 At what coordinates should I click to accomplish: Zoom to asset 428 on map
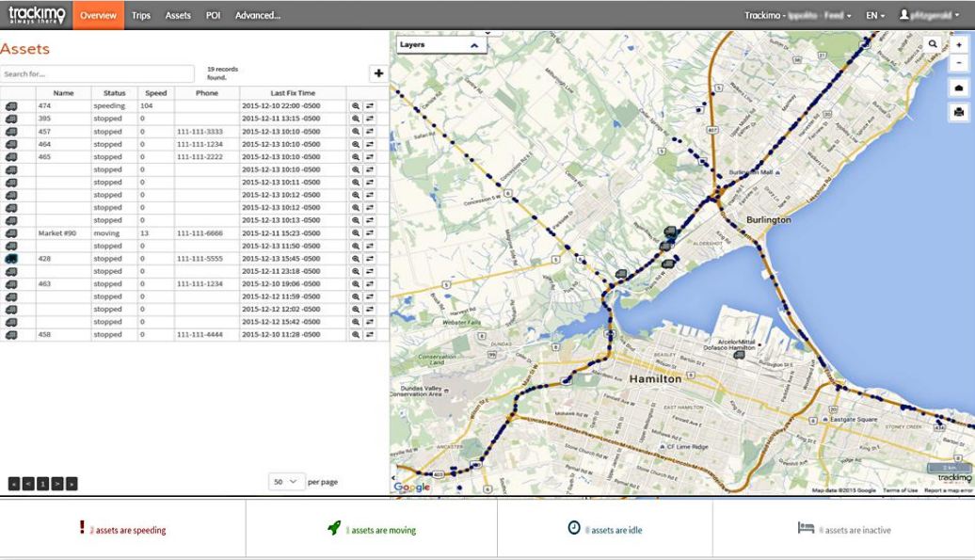[356, 259]
